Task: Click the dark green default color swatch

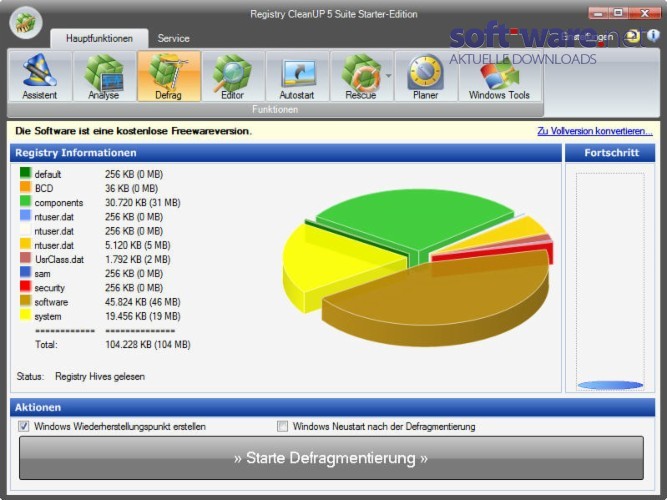Action: (x=26, y=173)
